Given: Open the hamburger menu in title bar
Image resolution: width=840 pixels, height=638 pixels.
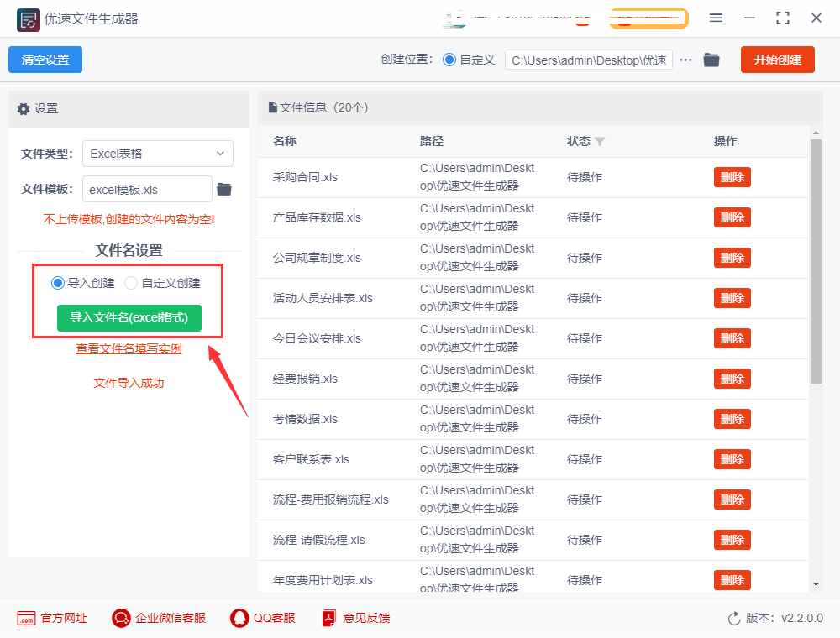Looking at the screenshot, I should pyautogui.click(x=716, y=18).
